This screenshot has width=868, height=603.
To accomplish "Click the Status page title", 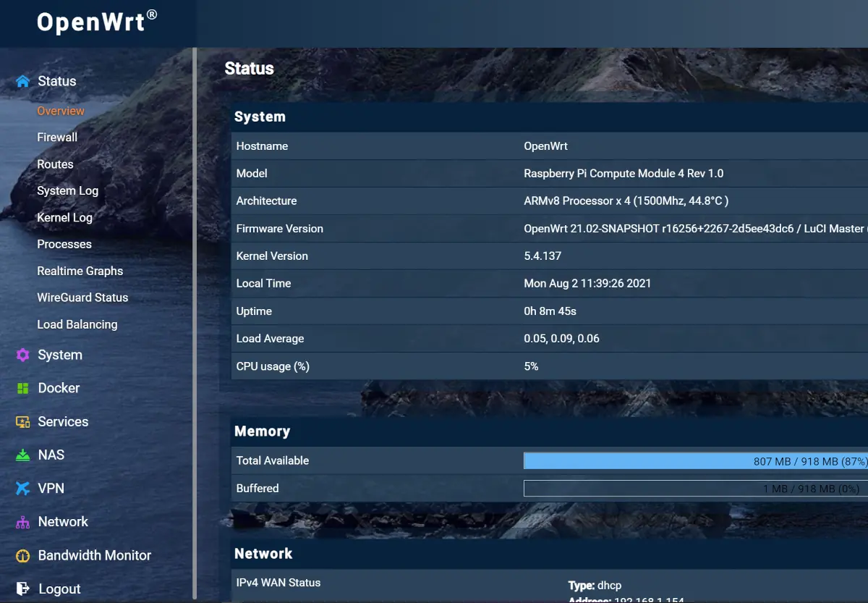I will [249, 69].
